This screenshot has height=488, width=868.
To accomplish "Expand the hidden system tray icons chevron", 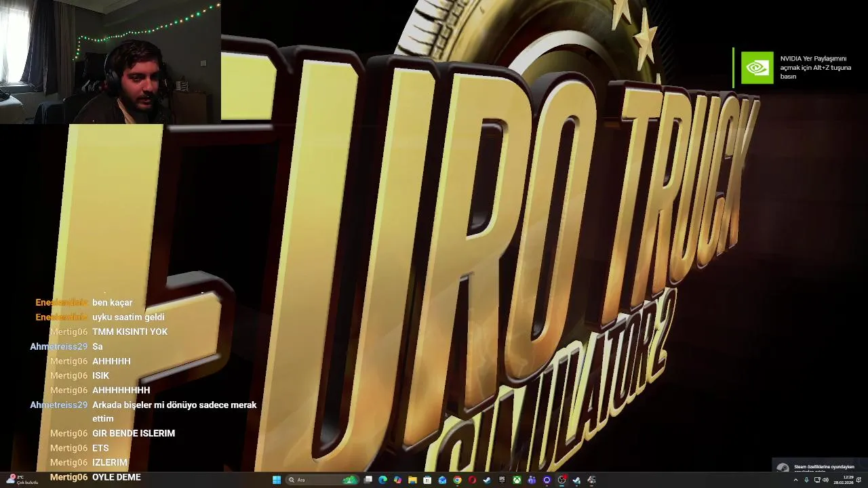I will 795,480.
